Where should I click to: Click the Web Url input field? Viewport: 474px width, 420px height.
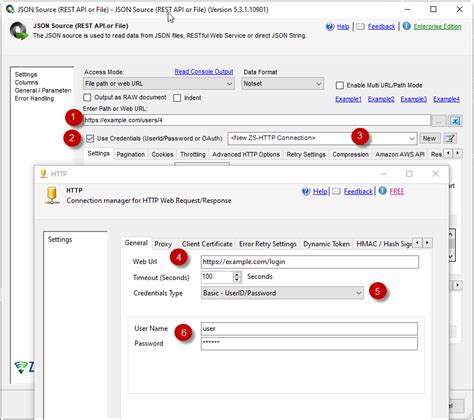pos(310,262)
